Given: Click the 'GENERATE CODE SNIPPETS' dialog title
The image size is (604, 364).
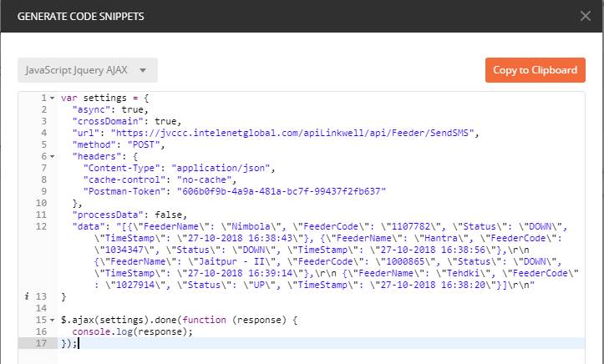Looking at the screenshot, I should tap(80, 17).
